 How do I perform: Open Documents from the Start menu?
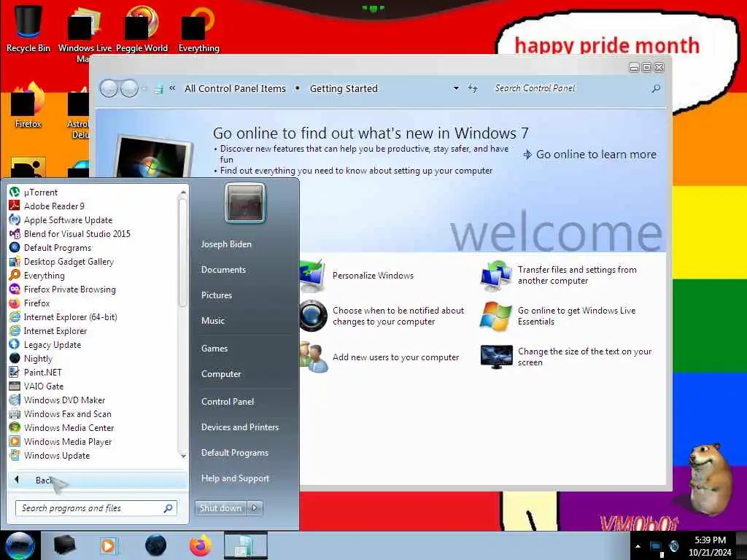pyautogui.click(x=223, y=270)
